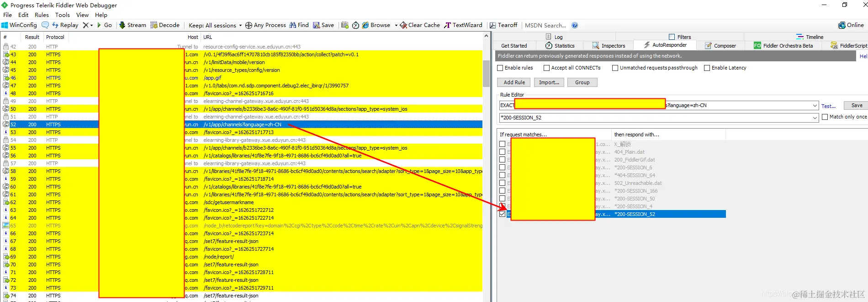The image size is (868, 302).
Task: Enable the 'Enable rules' checkbox
Action: 500,68
